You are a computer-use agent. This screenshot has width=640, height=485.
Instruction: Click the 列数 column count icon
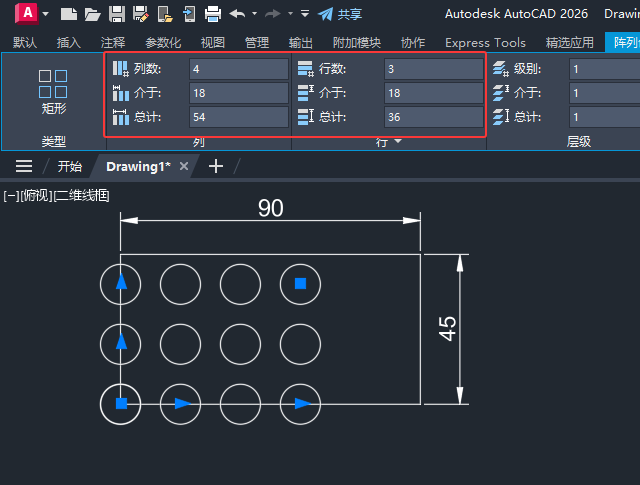121,69
